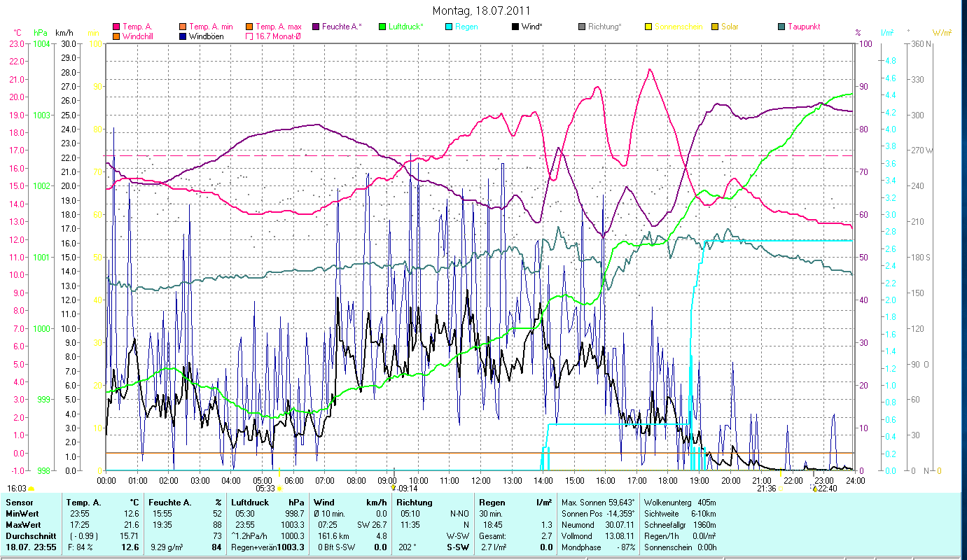Click the Regen table header

[493, 503]
